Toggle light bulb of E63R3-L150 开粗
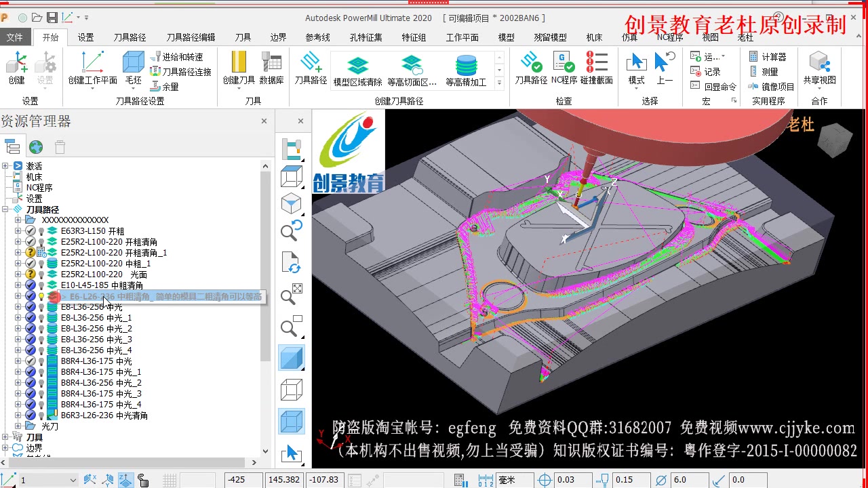 click(41, 231)
